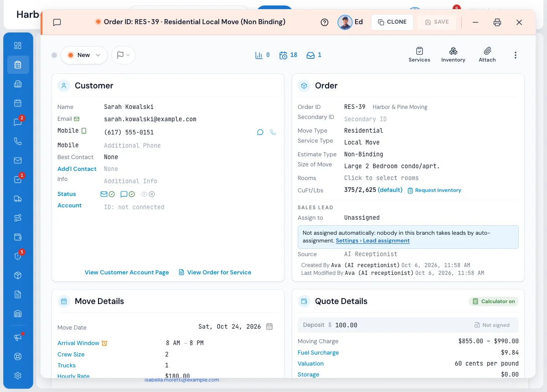Open the Move Date calendar picker icon
Image resolution: width=547 pixels, height=392 pixels.
click(x=269, y=326)
